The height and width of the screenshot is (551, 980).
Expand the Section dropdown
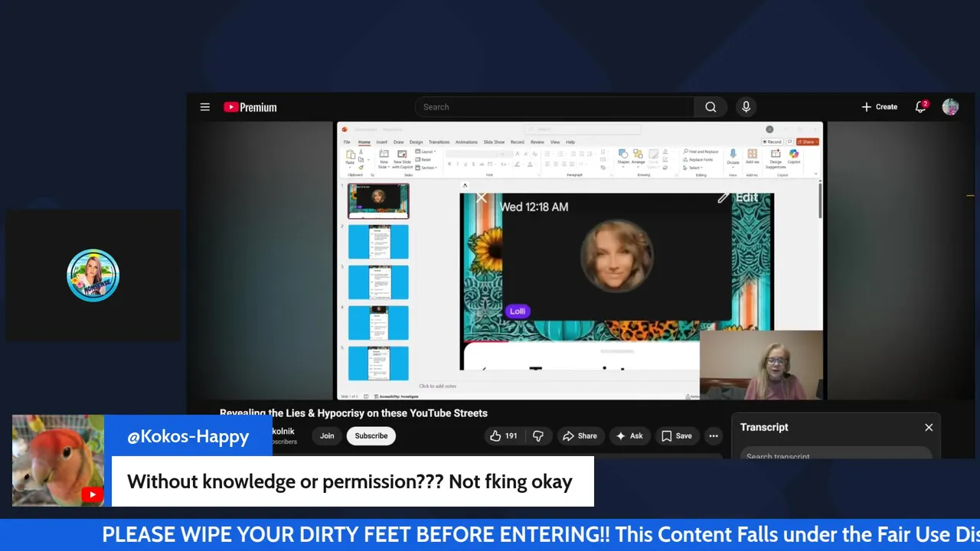(x=426, y=168)
